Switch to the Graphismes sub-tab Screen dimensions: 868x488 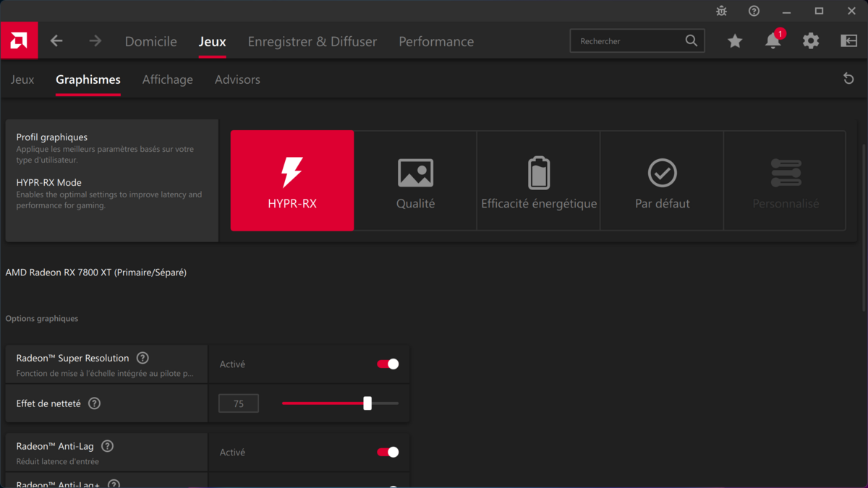[88, 80]
